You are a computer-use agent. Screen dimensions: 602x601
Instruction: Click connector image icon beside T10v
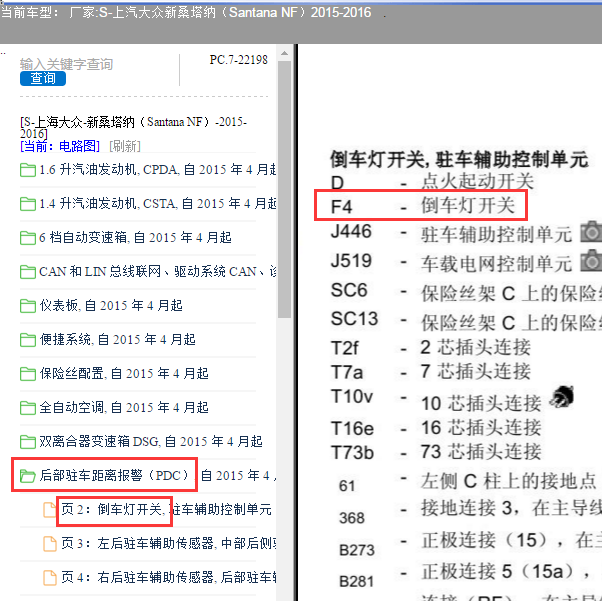[562, 396]
